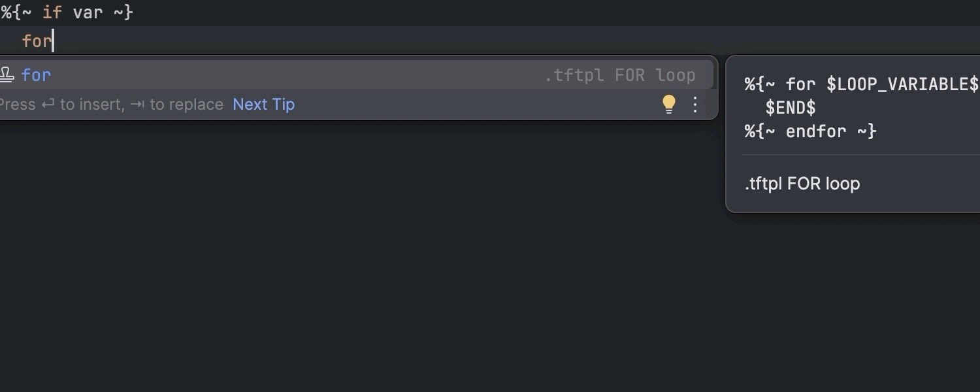The image size is (980, 392).
Task: Click the 'endfor' keyword in the preview popup
Action: [x=816, y=131]
